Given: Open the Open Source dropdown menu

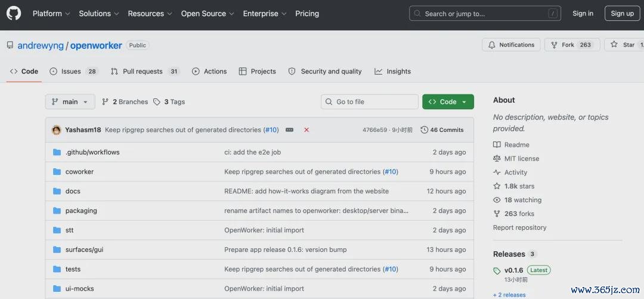Looking at the screenshot, I should tap(208, 14).
